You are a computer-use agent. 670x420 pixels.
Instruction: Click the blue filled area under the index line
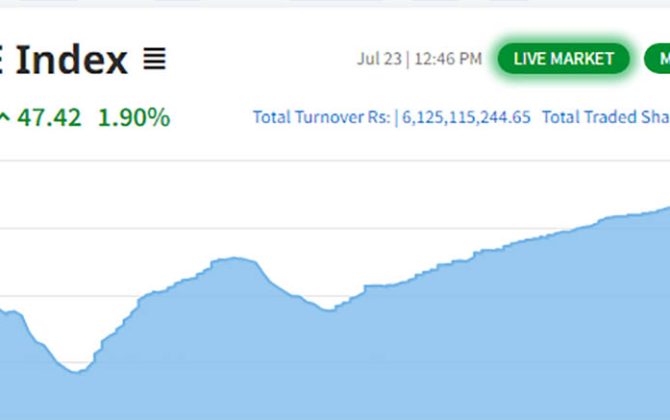pos(400,360)
